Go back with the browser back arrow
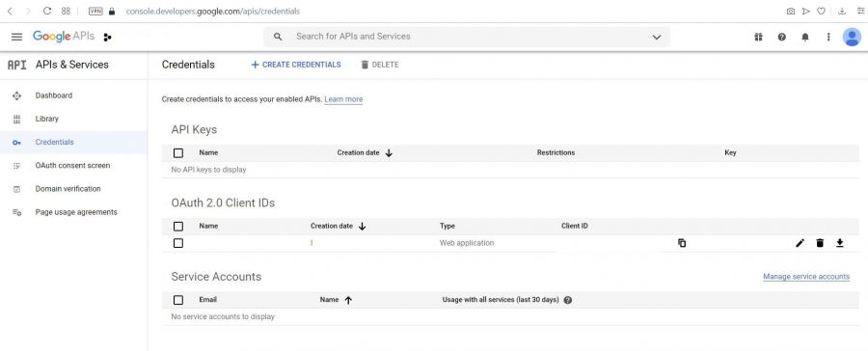The image size is (868, 351). tap(10, 11)
